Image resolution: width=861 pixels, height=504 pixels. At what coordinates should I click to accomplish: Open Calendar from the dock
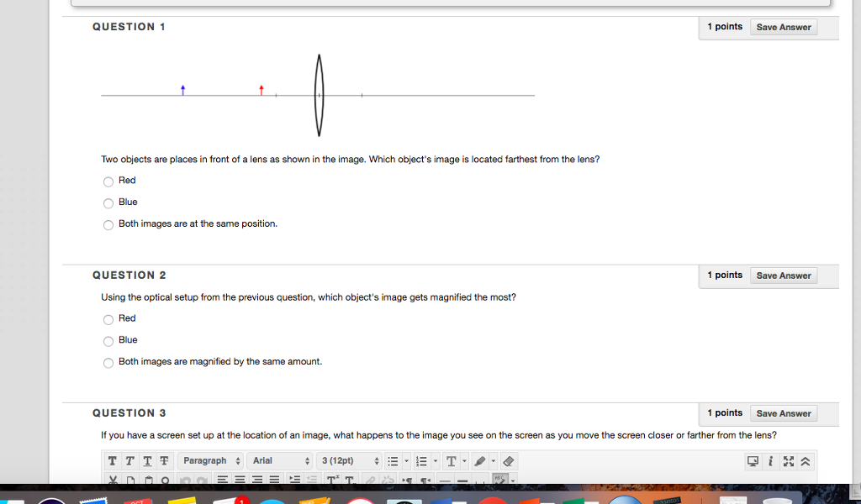pyautogui.click(x=137, y=500)
